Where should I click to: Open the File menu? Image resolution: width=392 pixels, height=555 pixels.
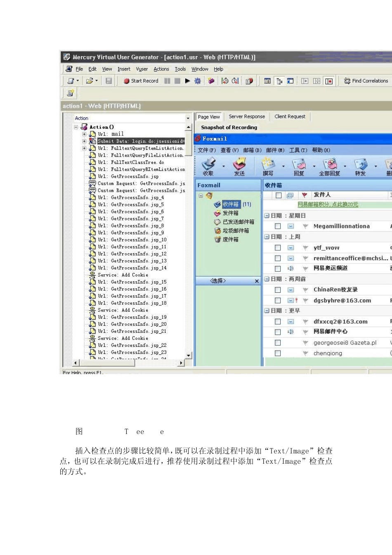click(x=79, y=69)
